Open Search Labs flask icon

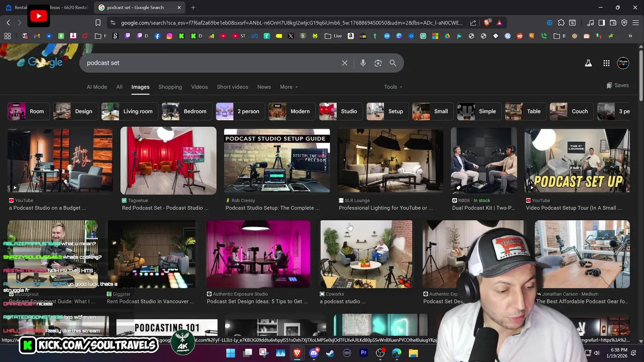click(x=588, y=63)
